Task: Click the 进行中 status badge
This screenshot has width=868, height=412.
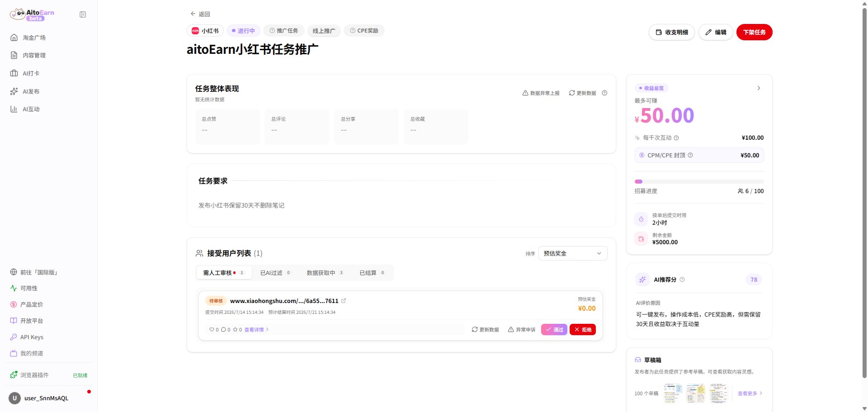Action: click(x=243, y=31)
